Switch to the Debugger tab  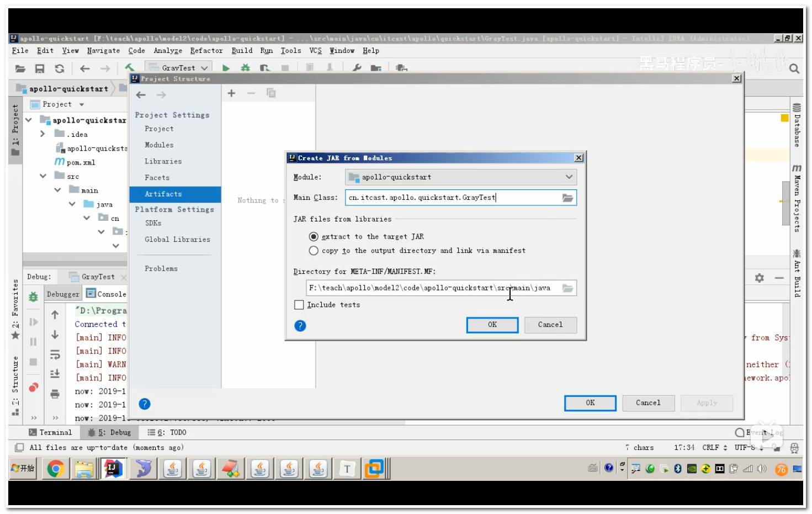click(x=63, y=294)
